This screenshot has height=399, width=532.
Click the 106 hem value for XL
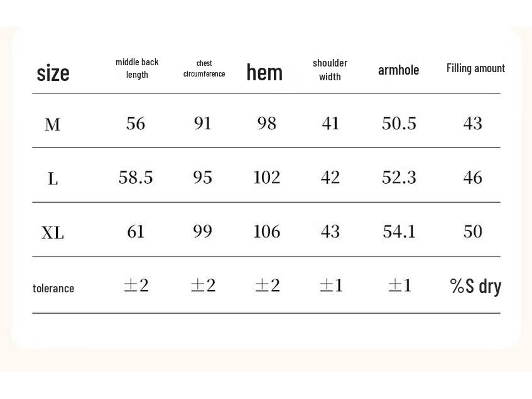click(x=266, y=232)
